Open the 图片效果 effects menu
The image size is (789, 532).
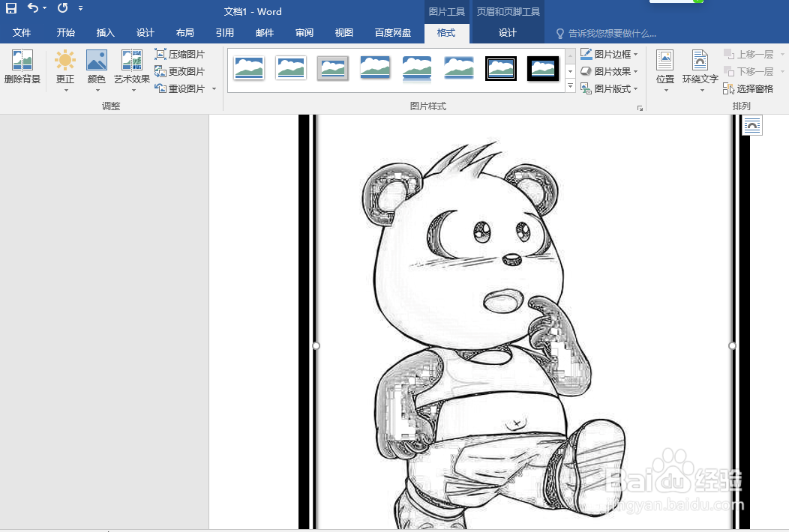[x=609, y=71]
